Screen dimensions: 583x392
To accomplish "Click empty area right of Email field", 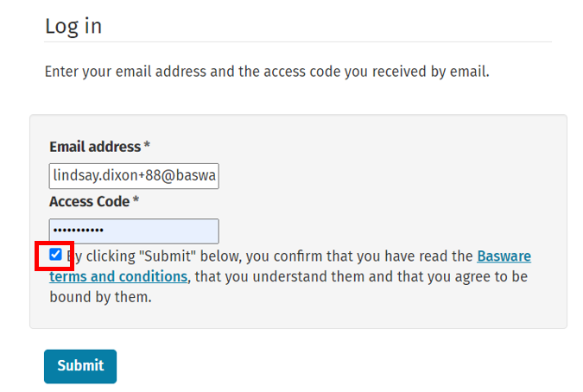I will click(x=390, y=176).
